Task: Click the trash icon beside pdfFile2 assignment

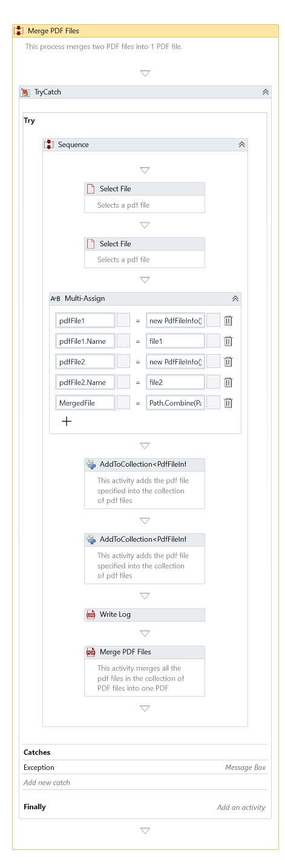Action: [x=228, y=362]
